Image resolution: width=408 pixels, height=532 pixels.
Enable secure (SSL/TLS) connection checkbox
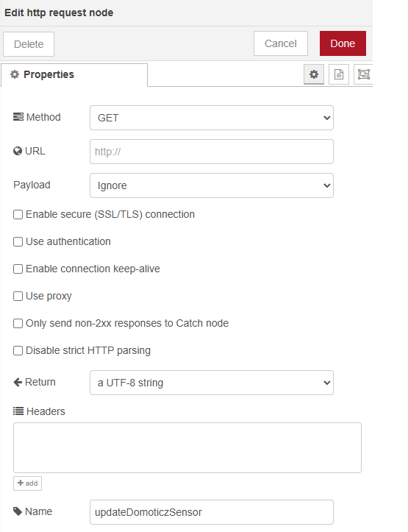pyautogui.click(x=18, y=214)
